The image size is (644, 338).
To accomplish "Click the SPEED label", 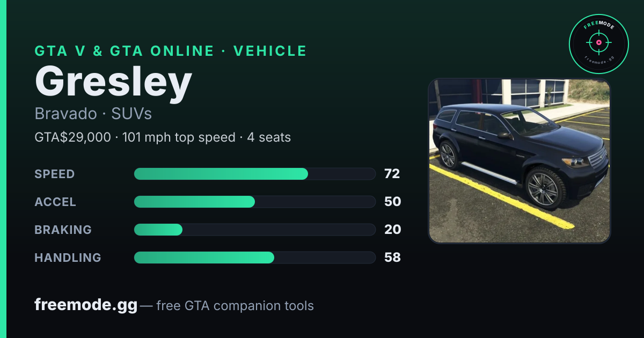I will tap(55, 174).
